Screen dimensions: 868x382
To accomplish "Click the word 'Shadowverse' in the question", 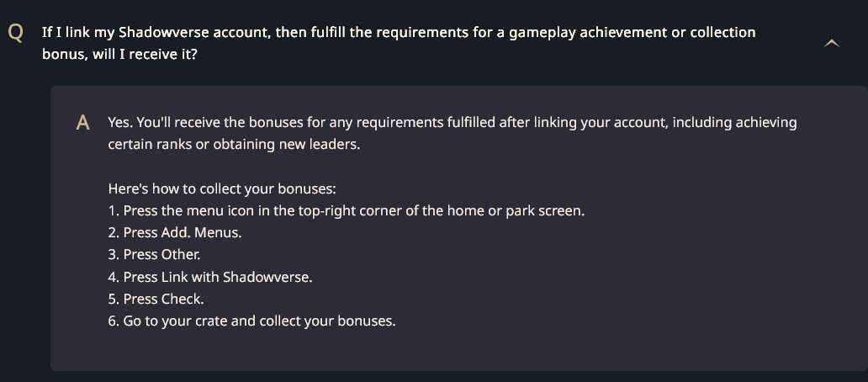I will click(x=164, y=32).
